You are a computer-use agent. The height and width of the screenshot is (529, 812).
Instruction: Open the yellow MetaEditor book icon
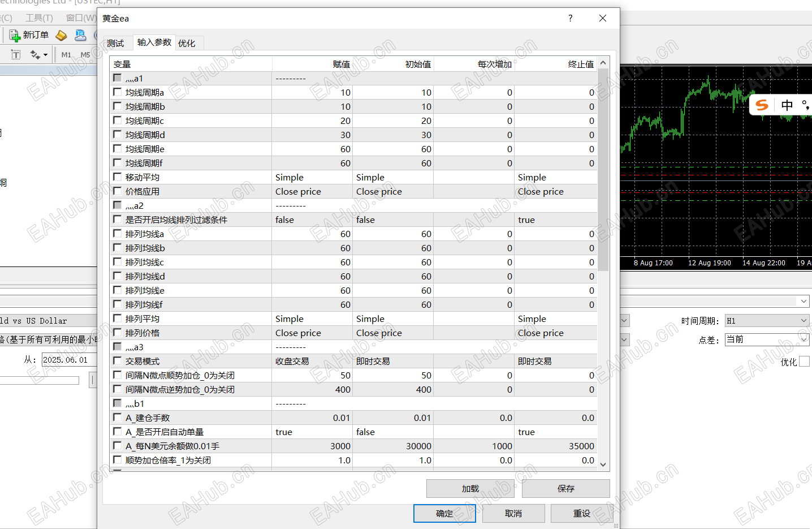pyautogui.click(x=61, y=36)
